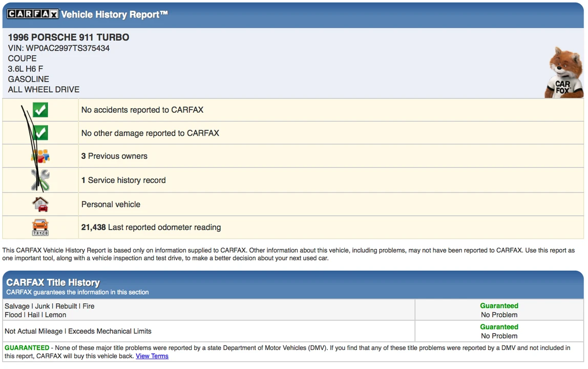588x369 pixels.
Task: Click the GASOLINE fuel type text
Action: tap(29, 79)
